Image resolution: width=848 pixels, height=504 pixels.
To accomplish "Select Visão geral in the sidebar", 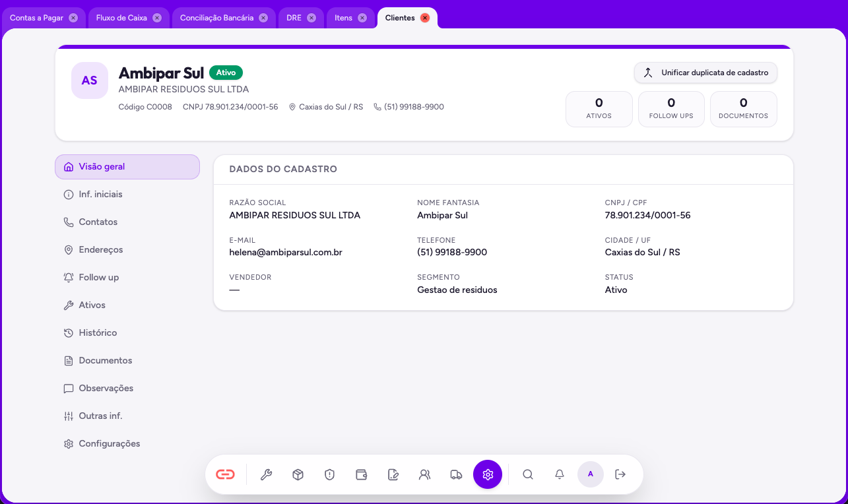I will pos(127,167).
